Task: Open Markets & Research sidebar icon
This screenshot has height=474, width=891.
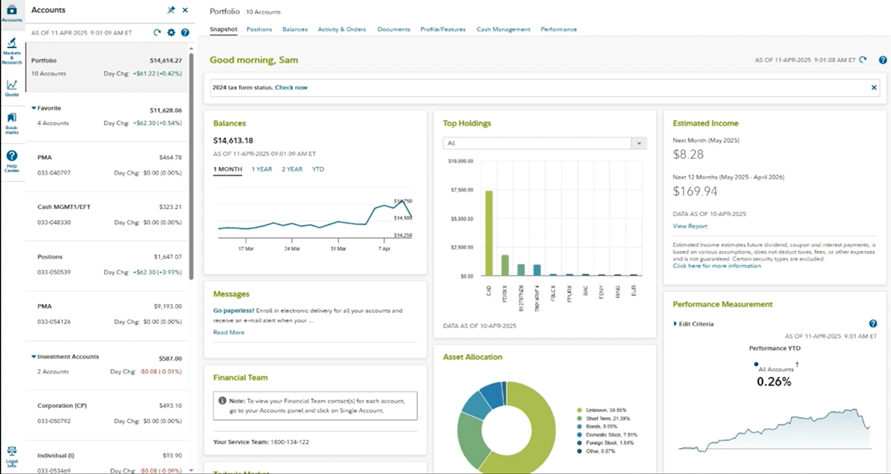Action: pos(12,51)
